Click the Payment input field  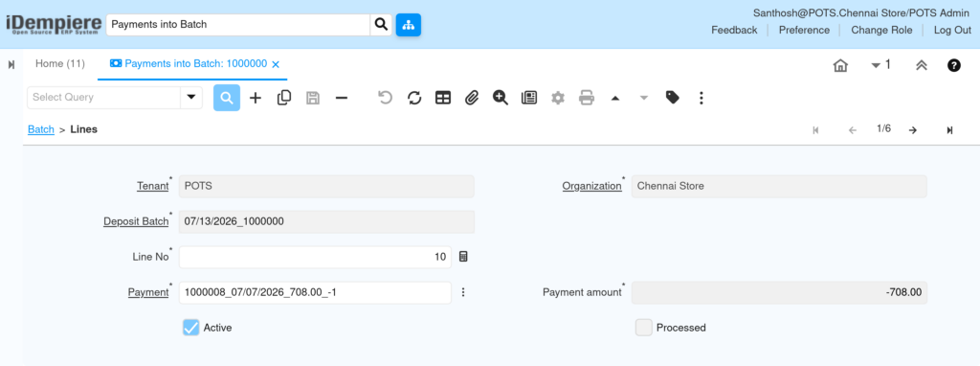[x=315, y=292]
